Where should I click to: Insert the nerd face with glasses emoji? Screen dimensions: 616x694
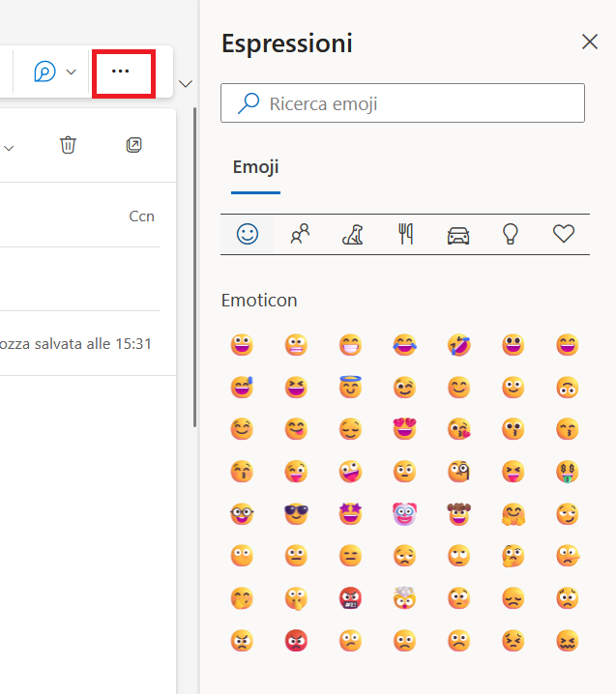pos(242,514)
